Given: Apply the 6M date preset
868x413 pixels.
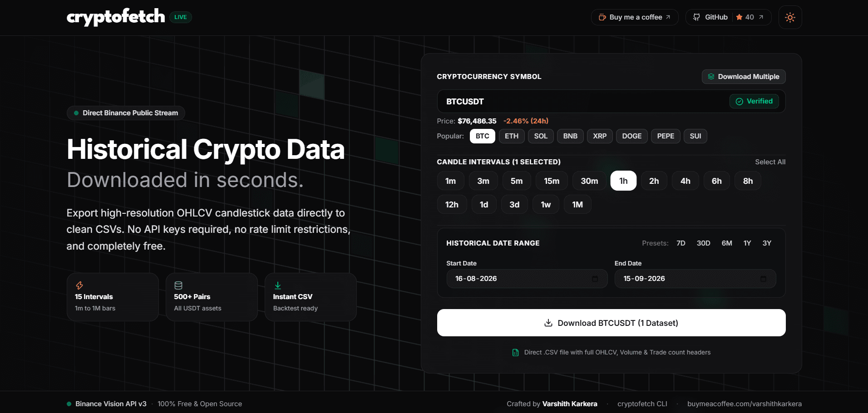Looking at the screenshot, I should click(x=727, y=243).
